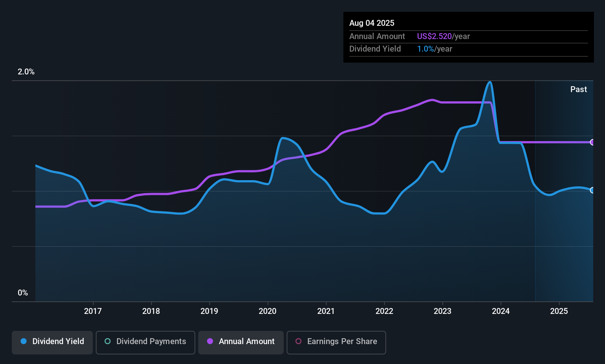The width and height of the screenshot is (605, 364).
Task: Click the hollow Dividend Payments legend circle
Action: coord(108,342)
